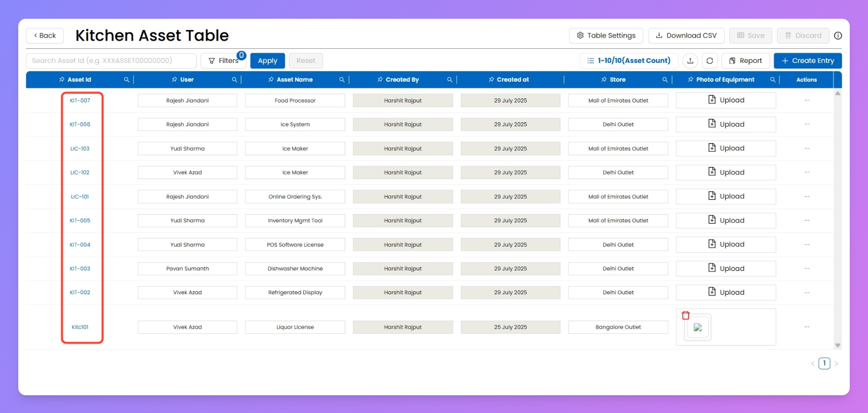Upload equipment photo for LIC-103 row

click(x=726, y=148)
